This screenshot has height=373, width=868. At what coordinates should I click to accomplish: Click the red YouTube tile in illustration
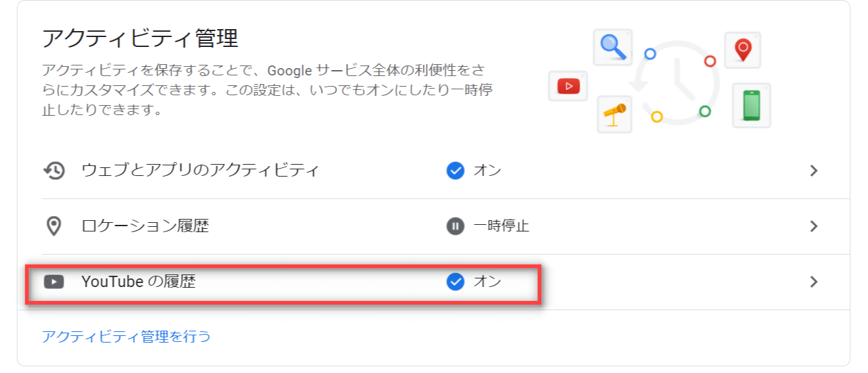point(568,86)
